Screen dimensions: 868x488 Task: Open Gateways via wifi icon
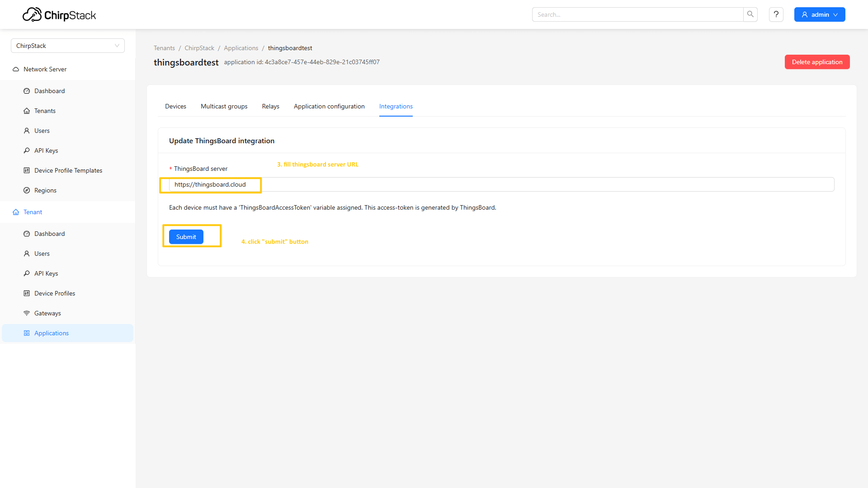click(27, 313)
